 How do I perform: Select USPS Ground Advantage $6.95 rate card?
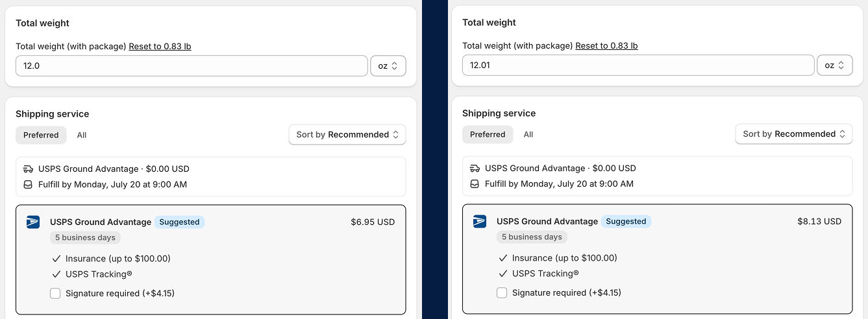(x=211, y=260)
